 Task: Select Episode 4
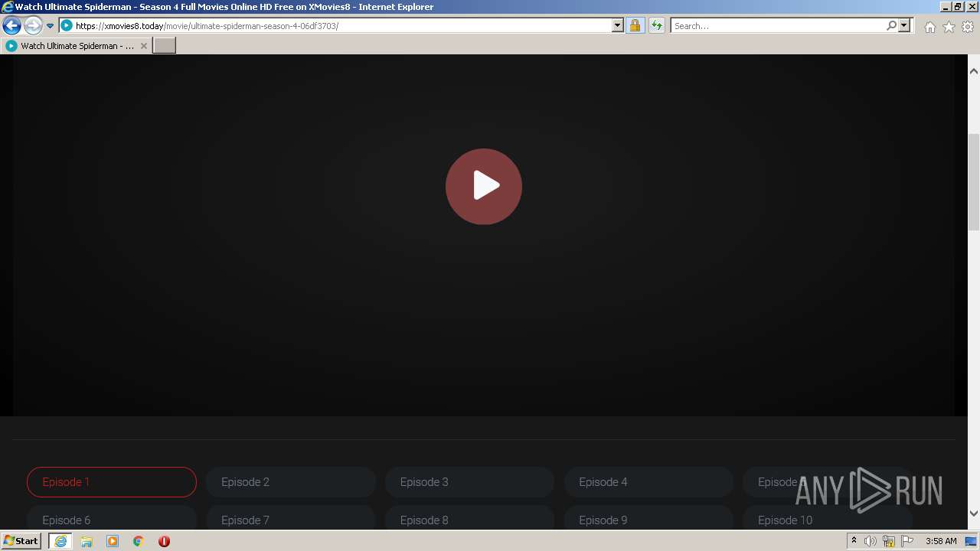648,482
